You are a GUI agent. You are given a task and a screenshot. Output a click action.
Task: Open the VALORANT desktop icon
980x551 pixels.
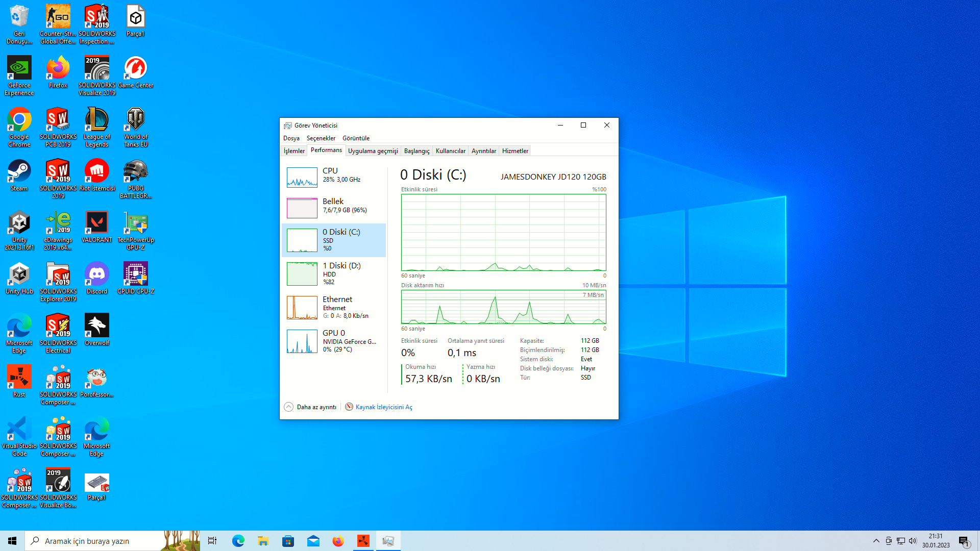click(x=97, y=227)
